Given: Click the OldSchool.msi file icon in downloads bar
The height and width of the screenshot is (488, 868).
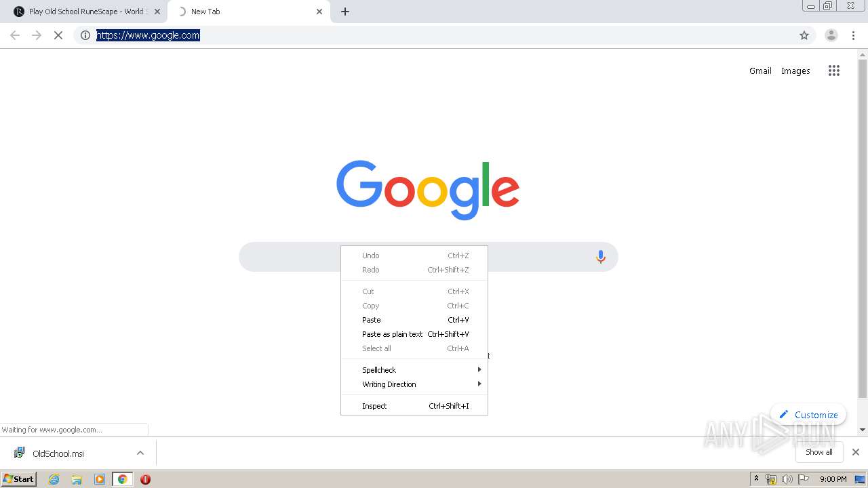Looking at the screenshot, I should pyautogui.click(x=19, y=453).
